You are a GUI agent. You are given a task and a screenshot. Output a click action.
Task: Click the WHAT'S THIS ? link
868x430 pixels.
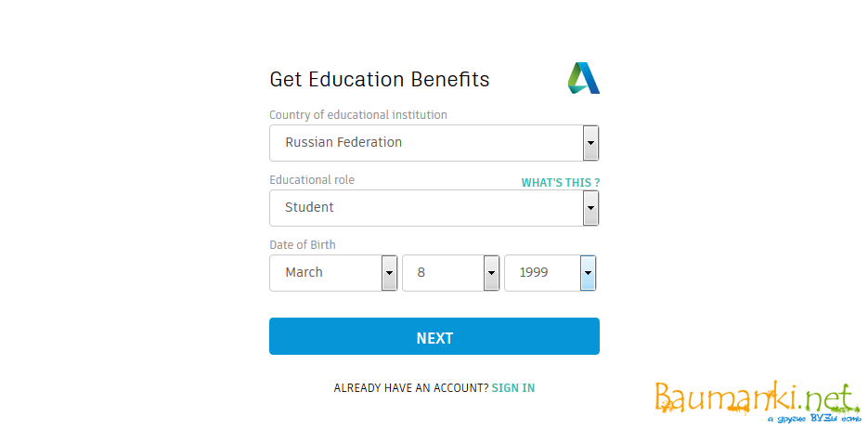click(560, 183)
